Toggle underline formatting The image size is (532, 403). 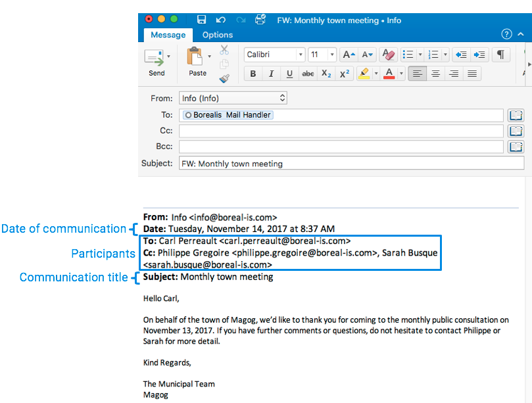(x=289, y=74)
